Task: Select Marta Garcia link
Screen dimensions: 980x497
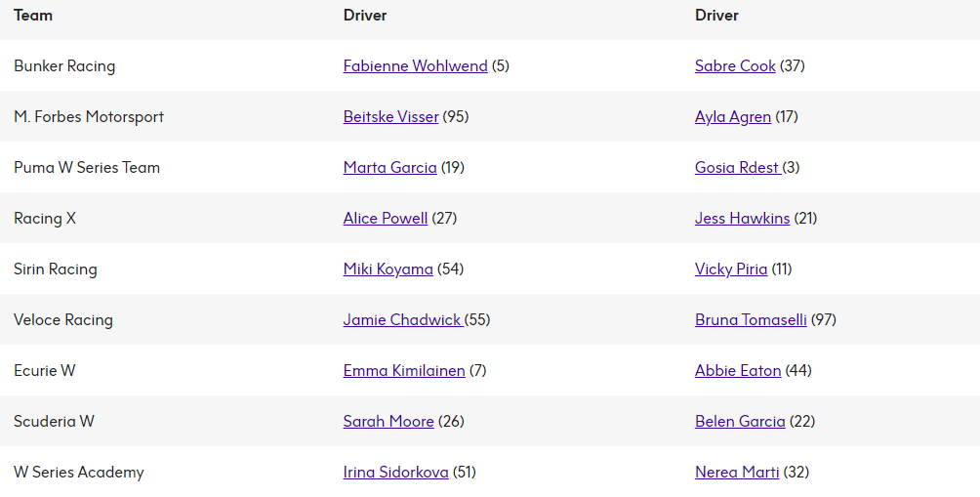Action: pyautogui.click(x=390, y=167)
